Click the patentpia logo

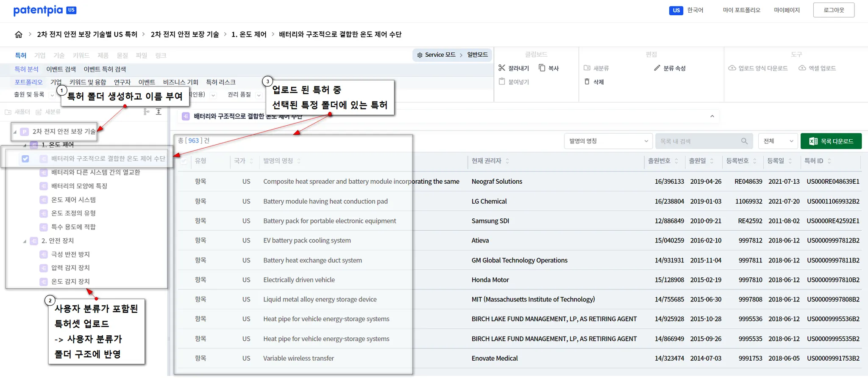pyautogui.click(x=45, y=10)
